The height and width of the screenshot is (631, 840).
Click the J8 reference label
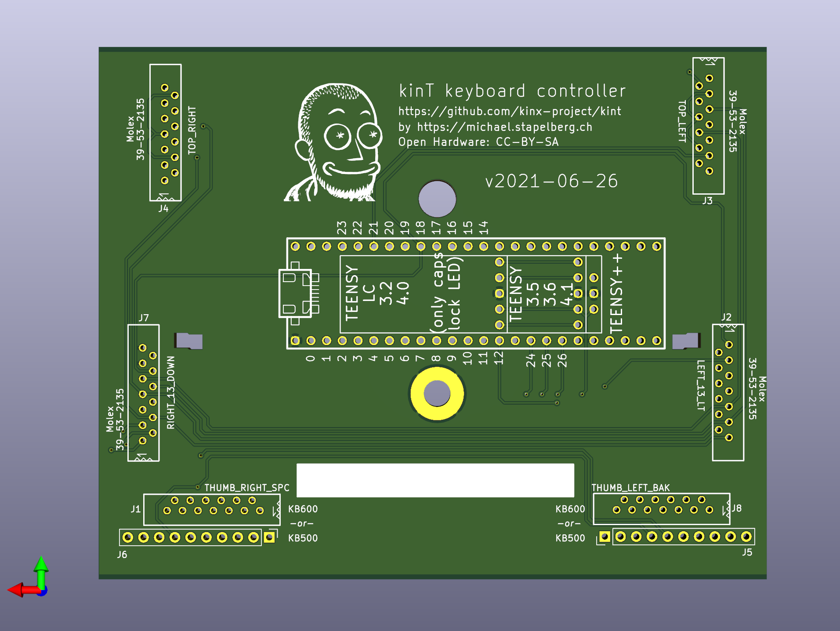(737, 508)
